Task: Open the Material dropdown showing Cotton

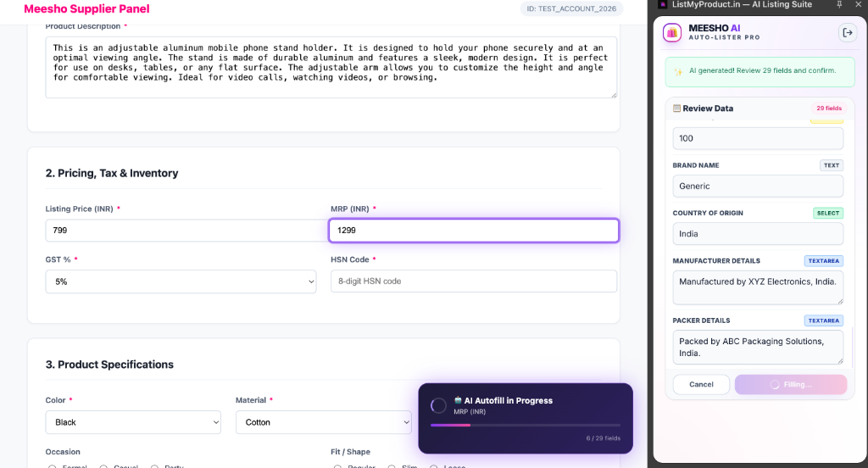Action: pos(323,422)
